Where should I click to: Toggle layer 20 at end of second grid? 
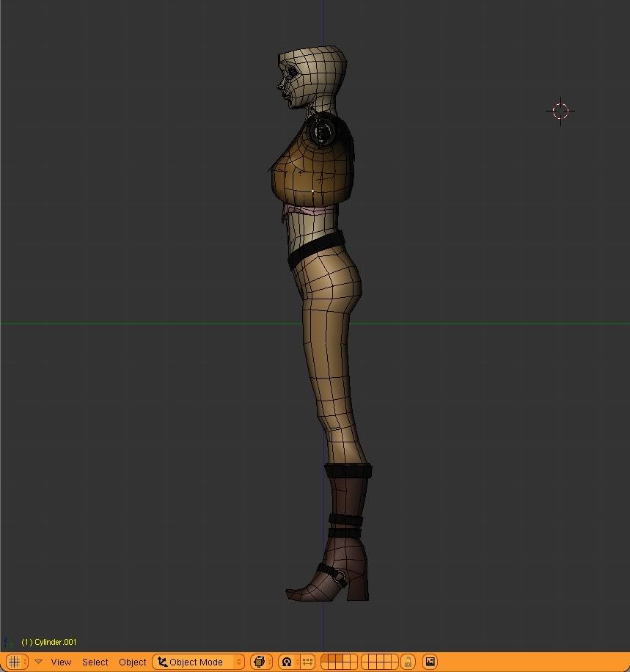pos(395,665)
